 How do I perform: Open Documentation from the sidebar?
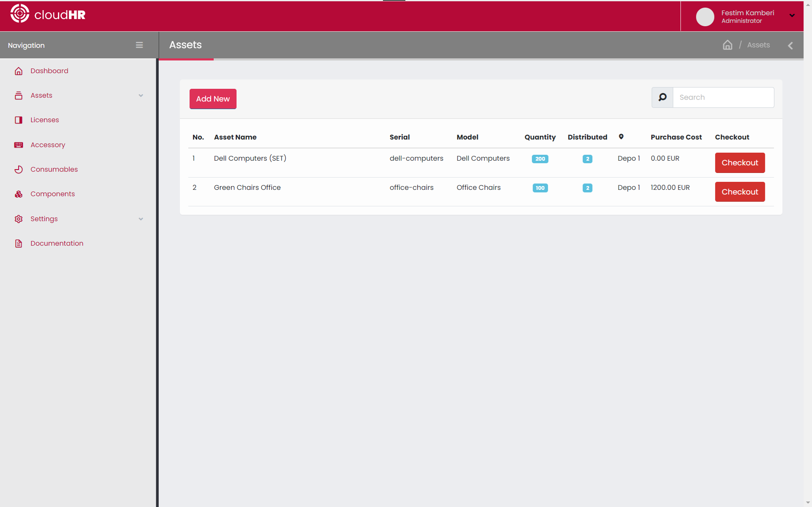click(x=57, y=244)
